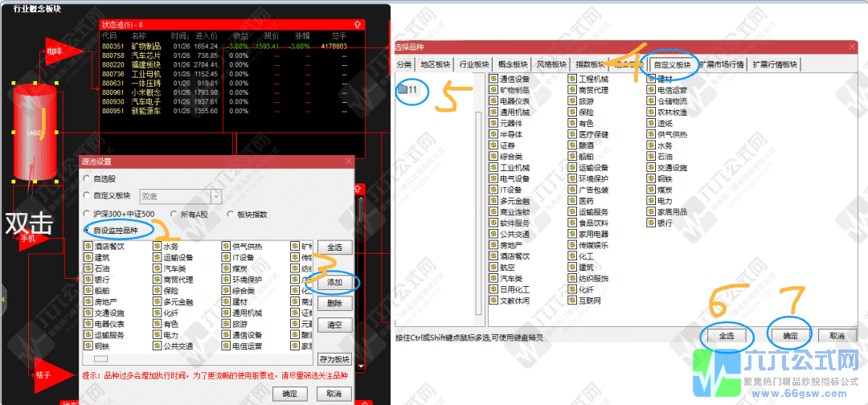The height and width of the screenshot is (405, 868).
Task: Click 取消 in the 源池设置 dialog
Action: click(x=334, y=394)
